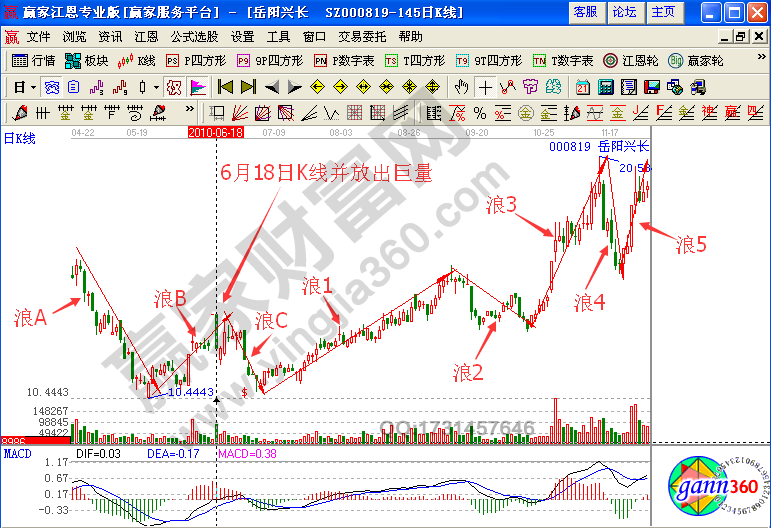
Task: Toggle the crosshair cursor tool
Action: tap(485, 86)
